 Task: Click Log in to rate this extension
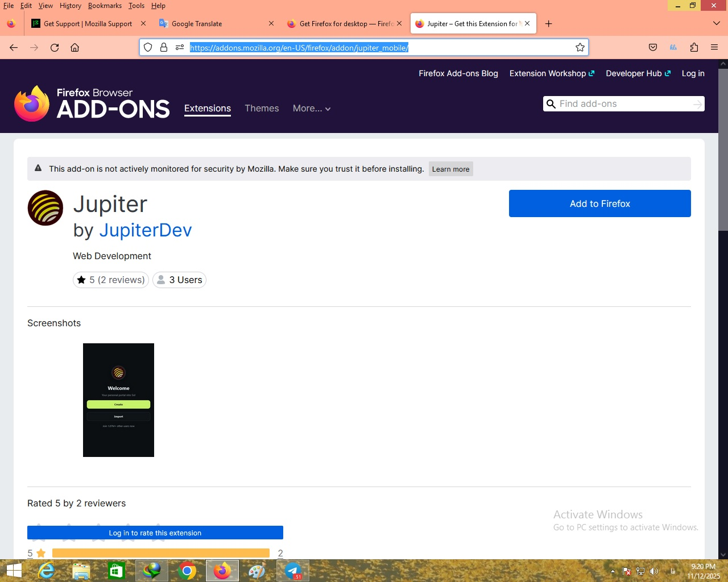tap(155, 533)
